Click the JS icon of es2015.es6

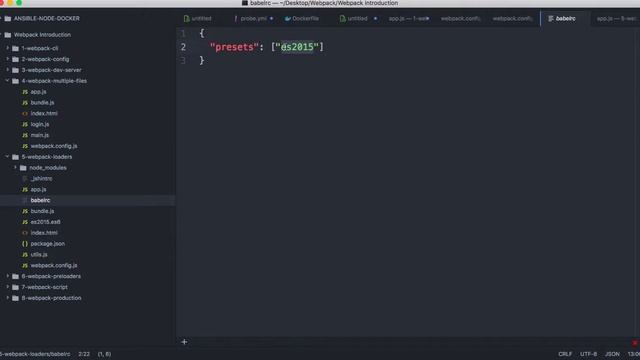pyautogui.click(x=25, y=222)
